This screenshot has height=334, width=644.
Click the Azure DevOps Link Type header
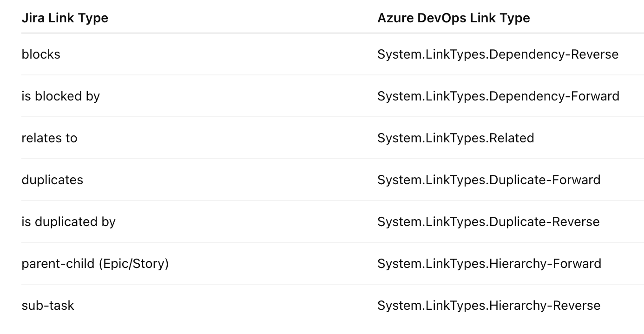[x=453, y=18]
